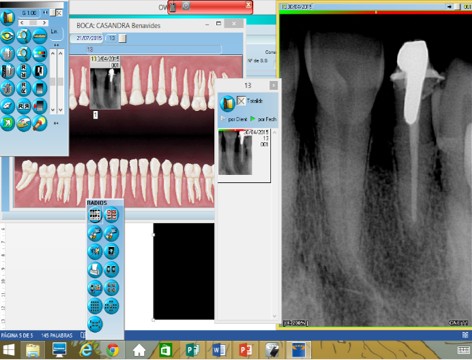The height and width of the screenshot is (360, 472).
Task: Open the color palette tool icon
Action: click(x=23, y=124)
